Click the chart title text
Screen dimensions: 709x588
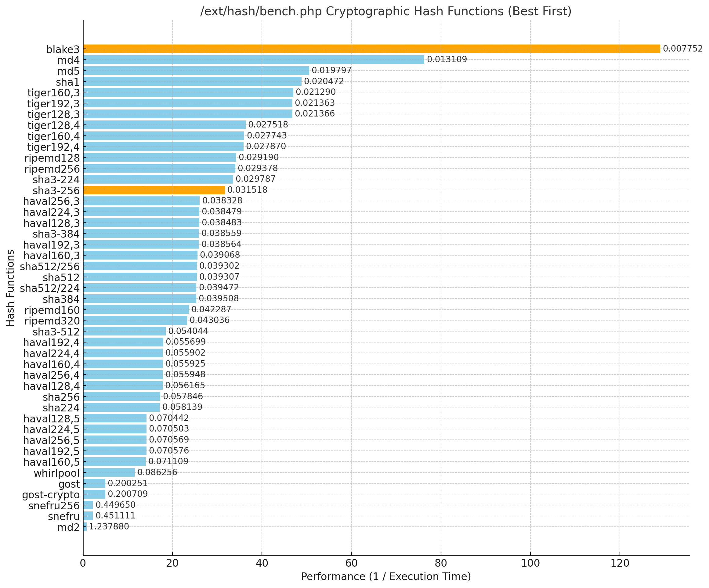[x=385, y=11]
